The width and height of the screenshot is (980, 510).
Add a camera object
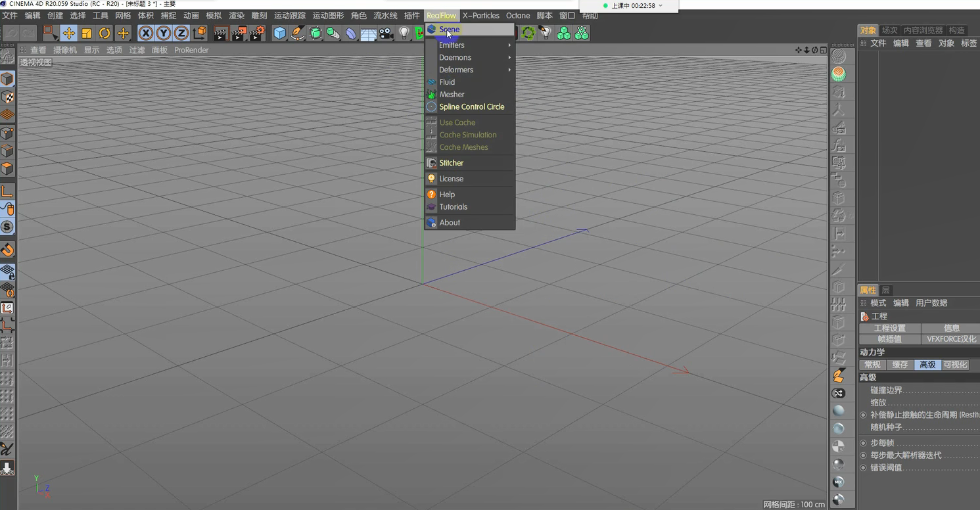(386, 33)
